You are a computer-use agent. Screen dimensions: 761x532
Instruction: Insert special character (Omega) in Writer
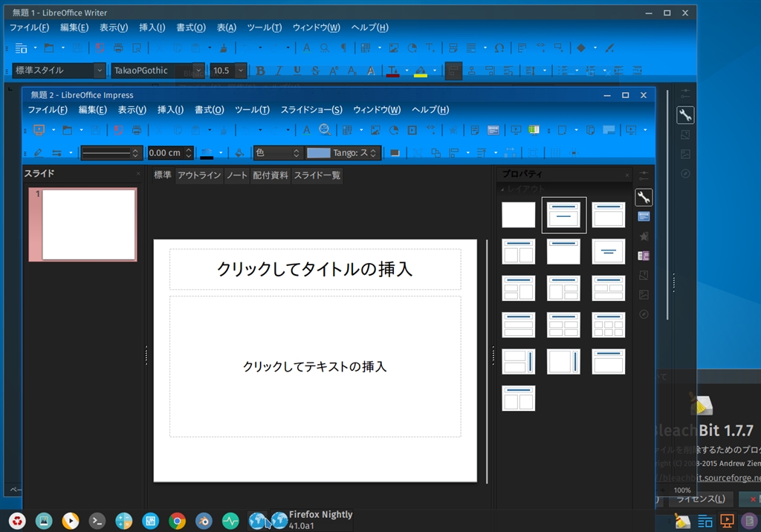point(499,48)
